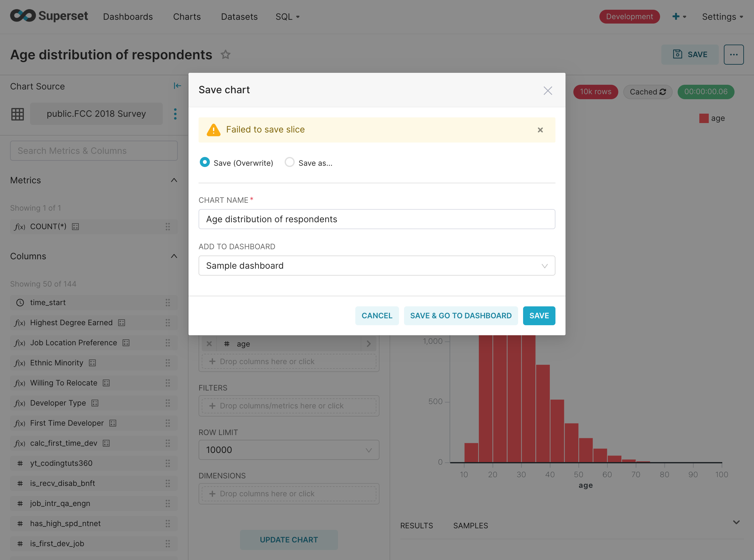754x560 pixels.
Task: Click Save & Go To Dashboard button
Action: [460, 315]
